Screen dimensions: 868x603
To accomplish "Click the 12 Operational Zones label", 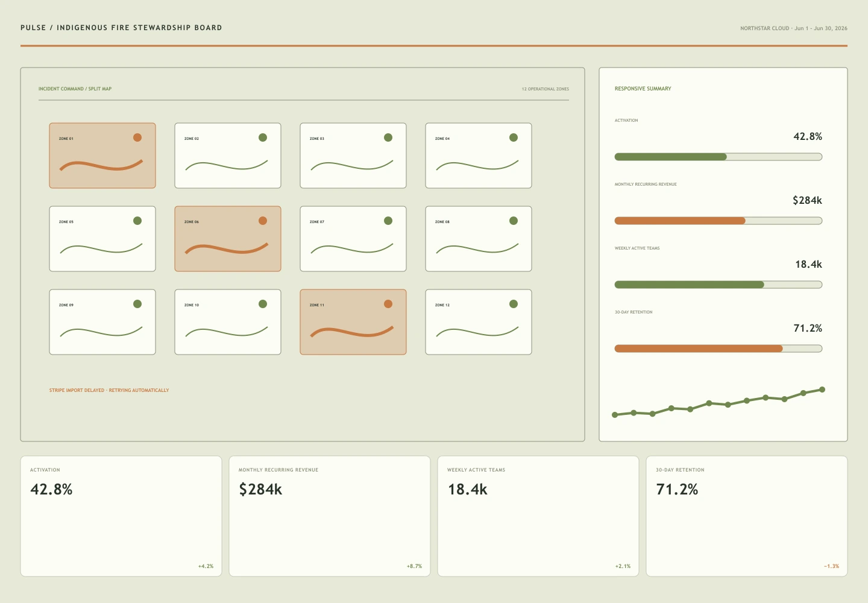I will 546,89.
